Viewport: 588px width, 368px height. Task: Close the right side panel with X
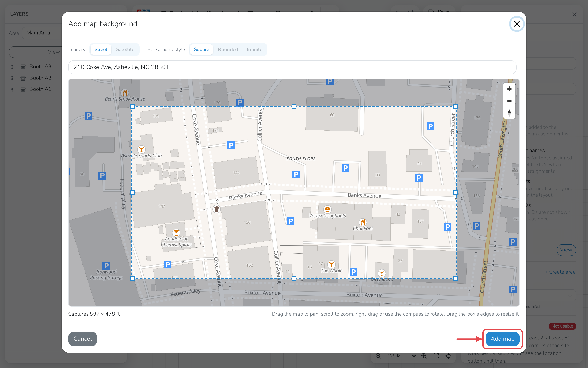[574, 14]
